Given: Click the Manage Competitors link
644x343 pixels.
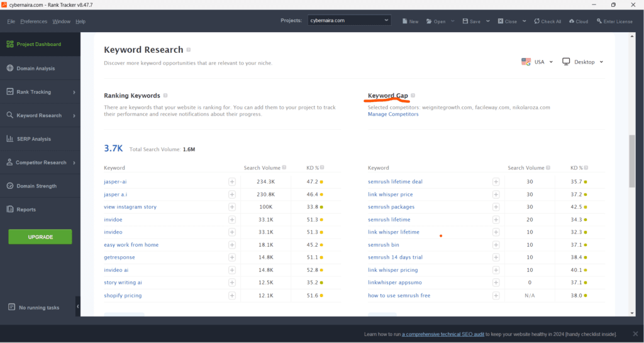Looking at the screenshot, I should tap(393, 114).
